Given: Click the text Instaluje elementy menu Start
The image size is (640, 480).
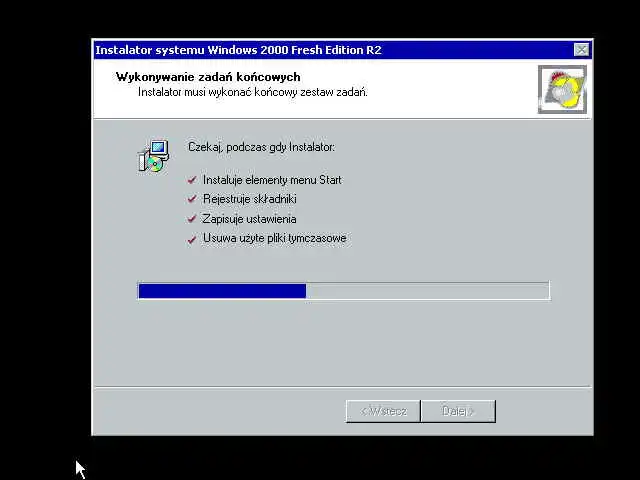Looking at the screenshot, I should point(272,180).
